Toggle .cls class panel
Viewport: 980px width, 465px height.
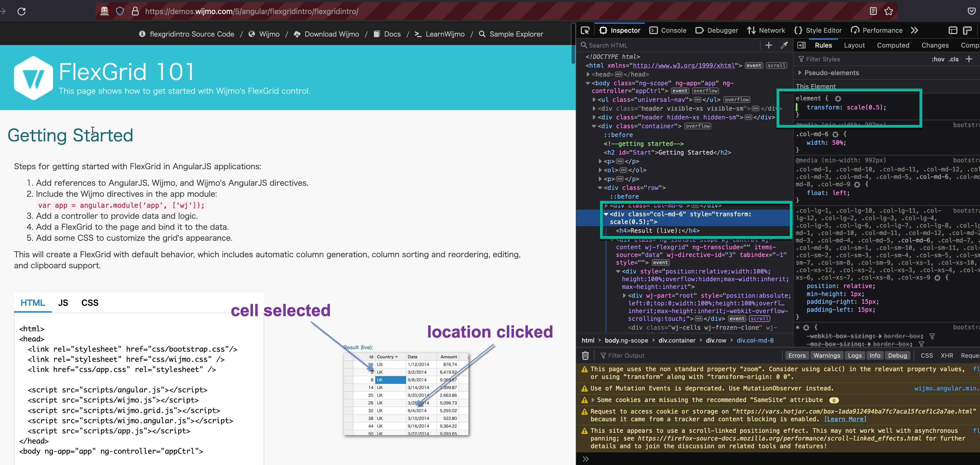point(953,59)
